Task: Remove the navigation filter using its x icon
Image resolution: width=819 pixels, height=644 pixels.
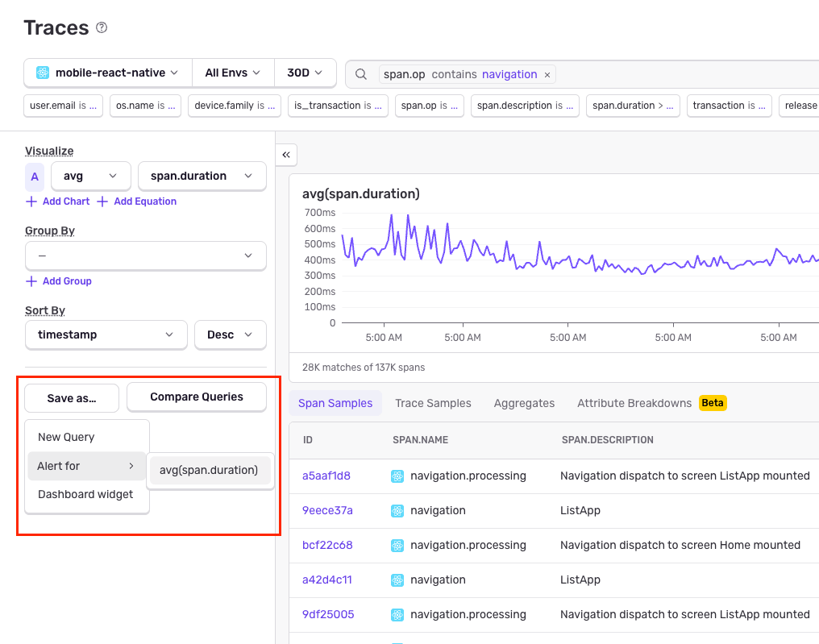Action: (547, 73)
